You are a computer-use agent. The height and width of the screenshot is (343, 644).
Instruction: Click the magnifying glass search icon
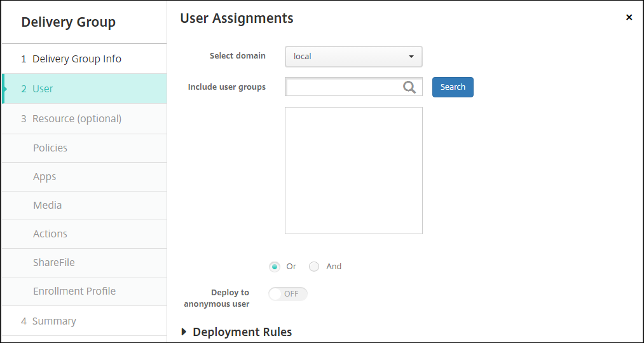[409, 87]
